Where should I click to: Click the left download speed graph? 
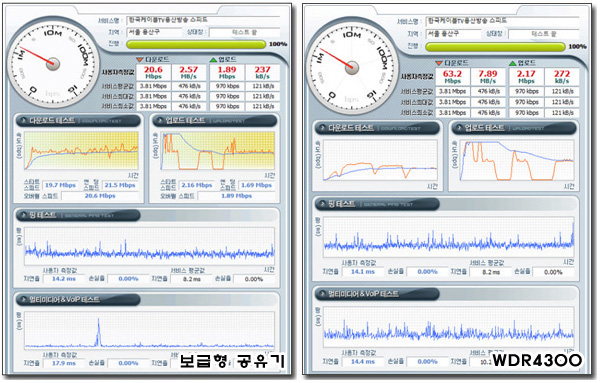pos(82,151)
